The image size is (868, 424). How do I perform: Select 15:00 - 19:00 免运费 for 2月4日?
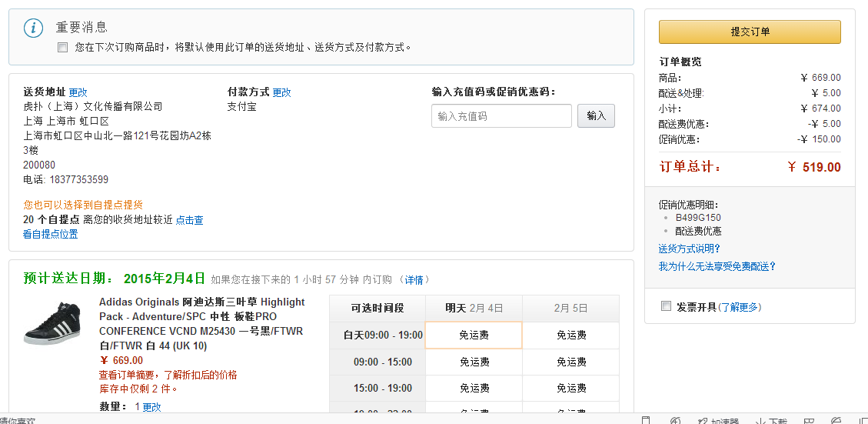pos(474,388)
